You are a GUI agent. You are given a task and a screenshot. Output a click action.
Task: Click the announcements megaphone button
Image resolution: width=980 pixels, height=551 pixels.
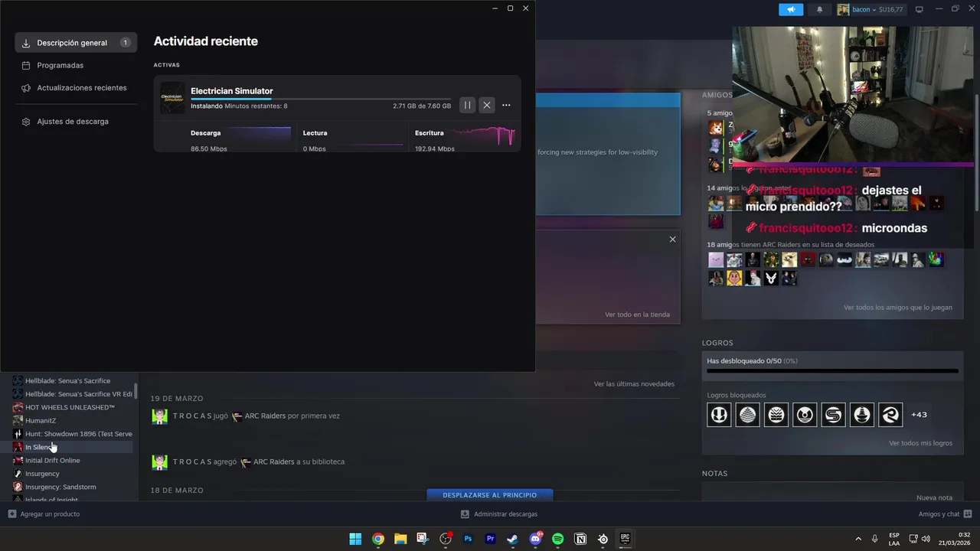pos(791,9)
